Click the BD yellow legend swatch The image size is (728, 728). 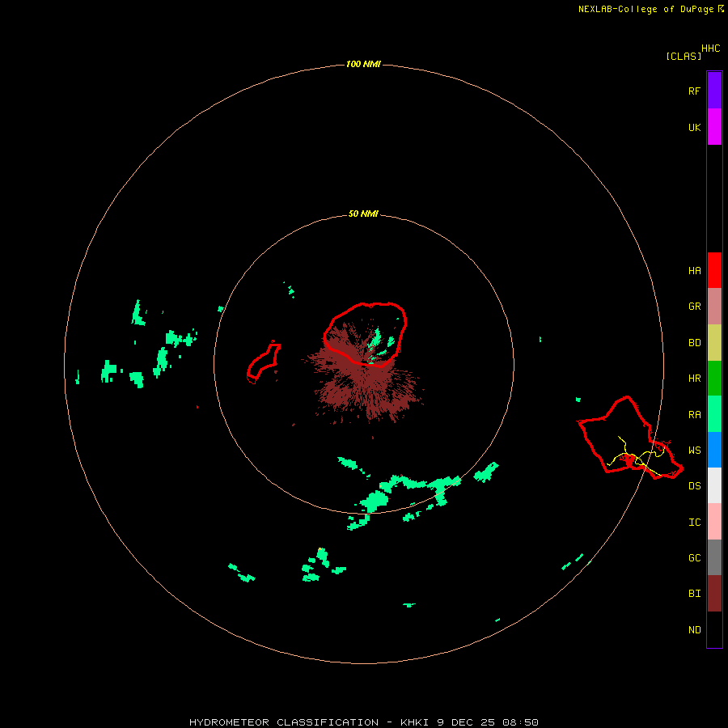click(714, 343)
